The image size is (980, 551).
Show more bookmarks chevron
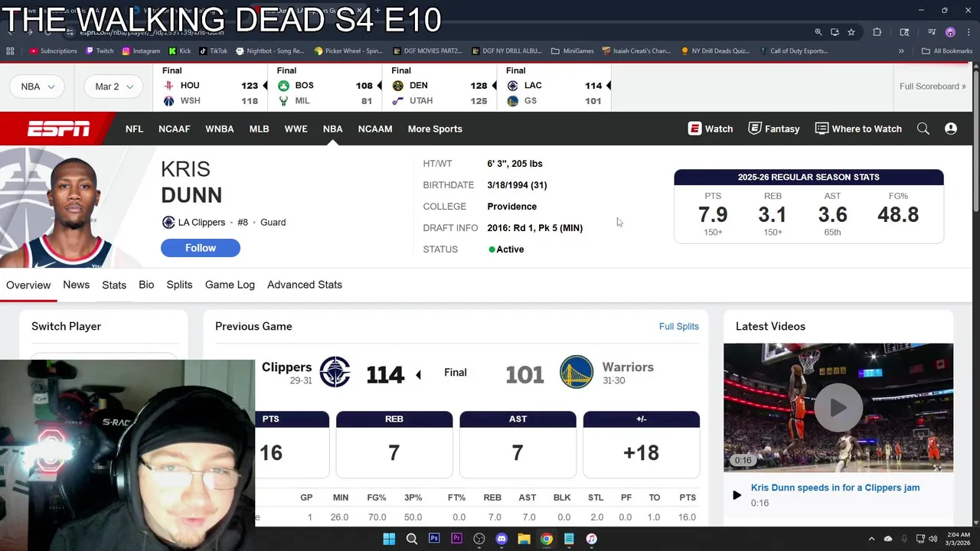pyautogui.click(x=901, y=51)
